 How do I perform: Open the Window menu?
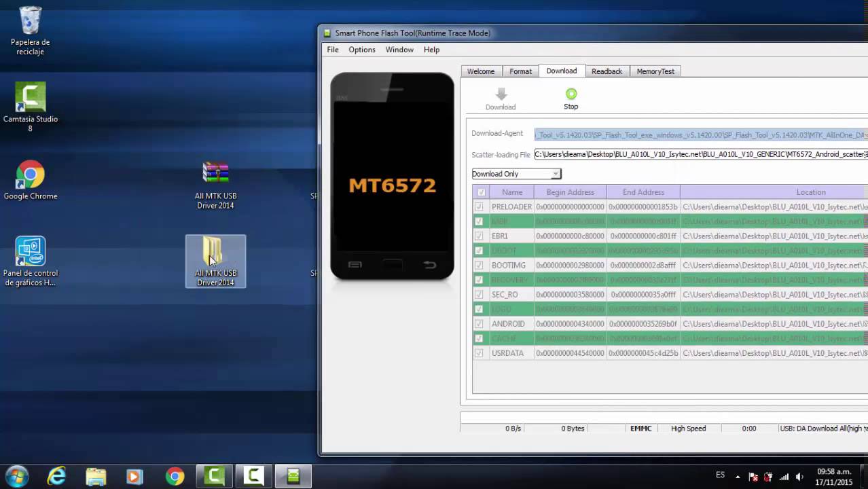point(399,50)
